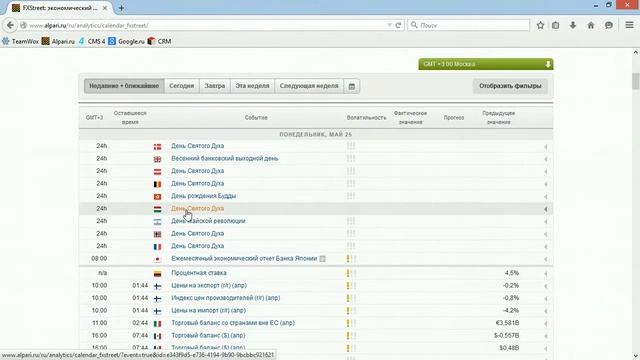640x360 pixels.
Task: Open TeamWox bookmark
Action: 20,41
